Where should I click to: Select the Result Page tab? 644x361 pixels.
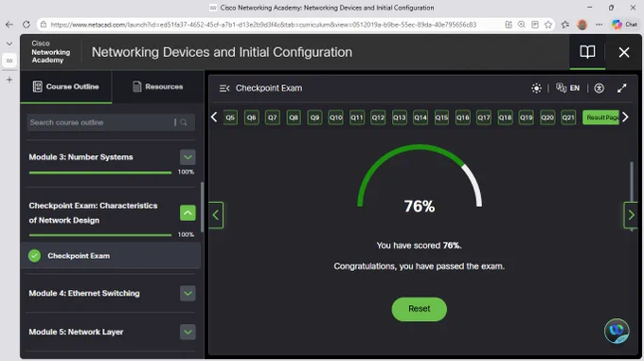pyautogui.click(x=600, y=117)
